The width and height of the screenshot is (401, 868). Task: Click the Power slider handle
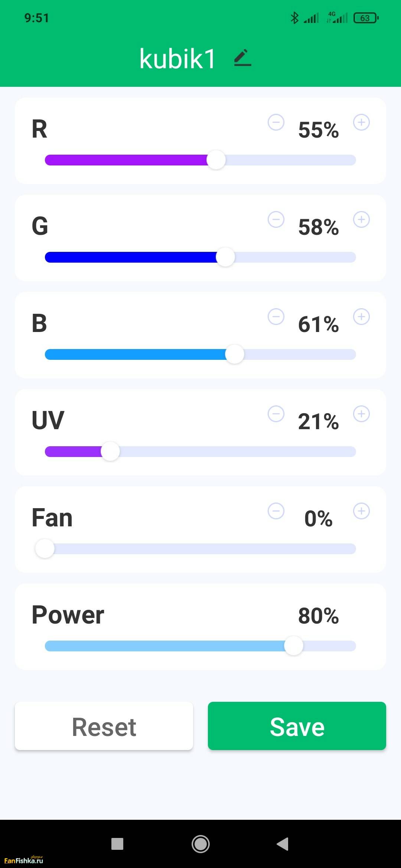[x=294, y=646]
